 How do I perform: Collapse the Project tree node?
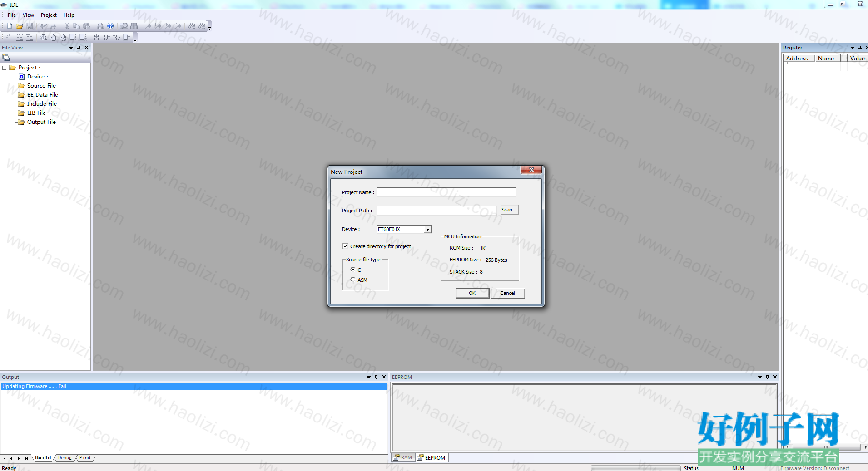click(5, 68)
